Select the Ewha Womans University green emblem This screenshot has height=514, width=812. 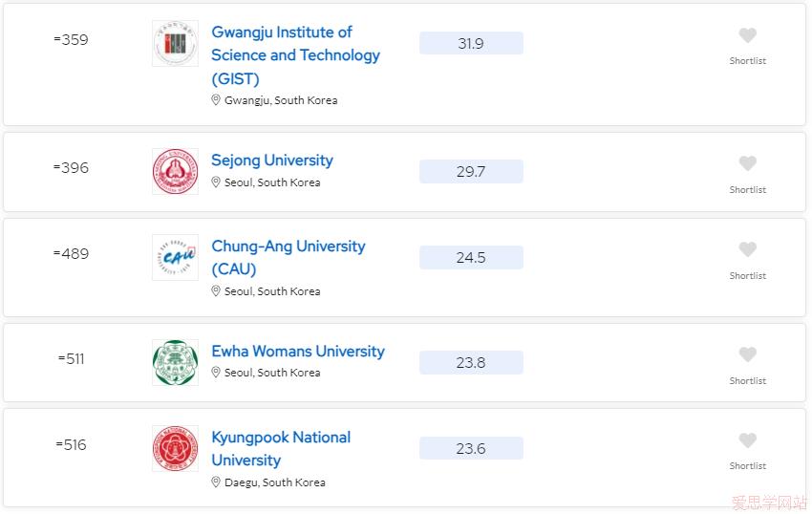175,363
